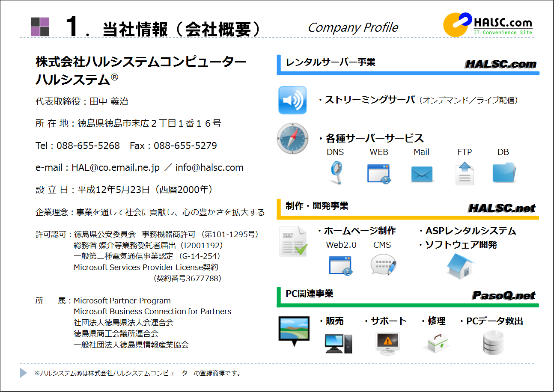This screenshot has width=554, height=392.
Task: Select the PC関連事業 section heading
Action: pos(309,294)
